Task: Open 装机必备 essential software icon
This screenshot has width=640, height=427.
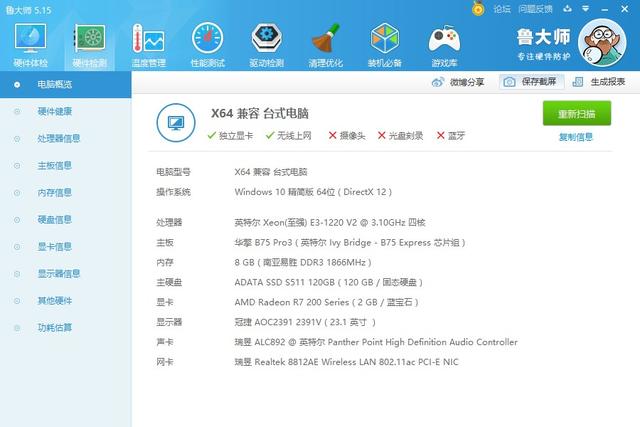Action: click(x=384, y=44)
